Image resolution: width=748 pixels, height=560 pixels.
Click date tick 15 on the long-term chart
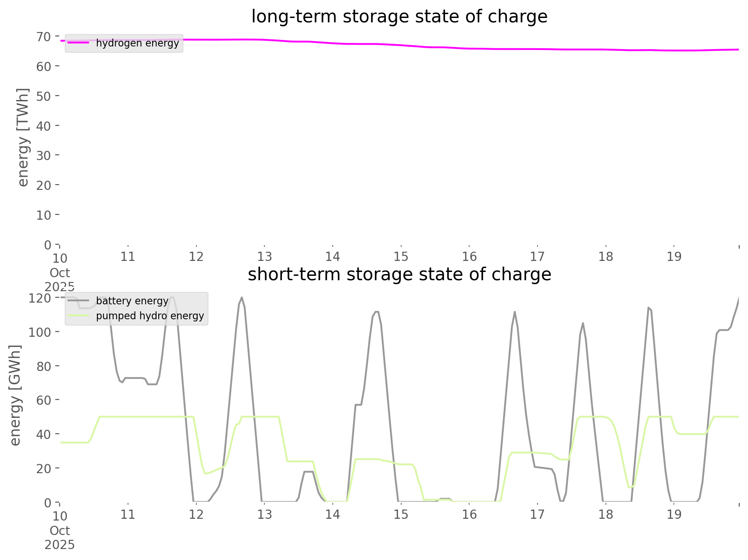[x=401, y=257]
